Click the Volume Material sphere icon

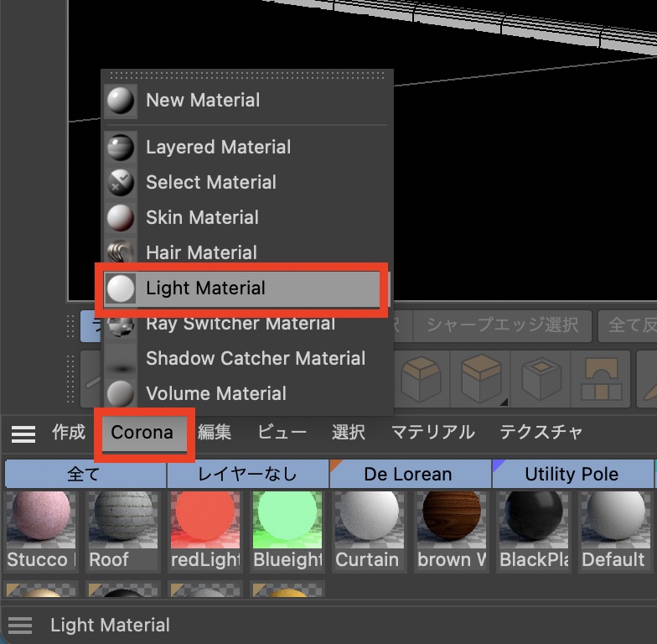pyautogui.click(x=121, y=394)
